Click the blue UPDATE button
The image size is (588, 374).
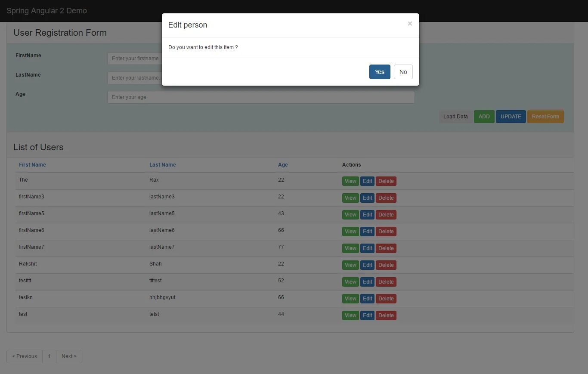point(511,117)
